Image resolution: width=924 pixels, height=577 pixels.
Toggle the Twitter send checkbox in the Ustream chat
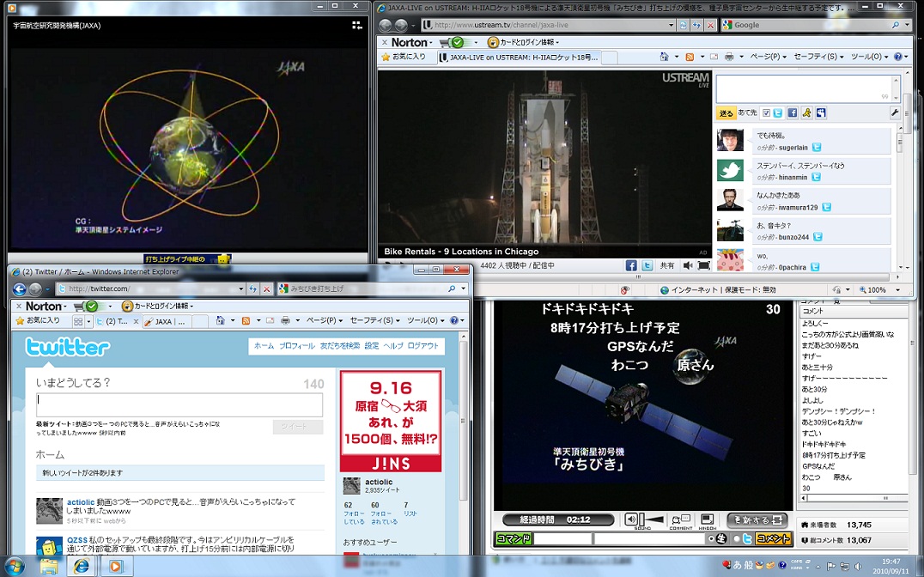[766, 112]
